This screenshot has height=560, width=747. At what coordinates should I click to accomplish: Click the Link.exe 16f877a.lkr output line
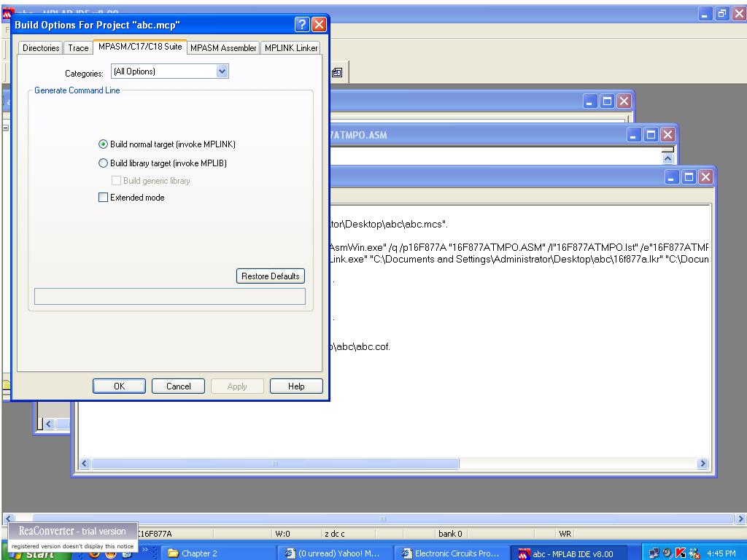coord(519,259)
